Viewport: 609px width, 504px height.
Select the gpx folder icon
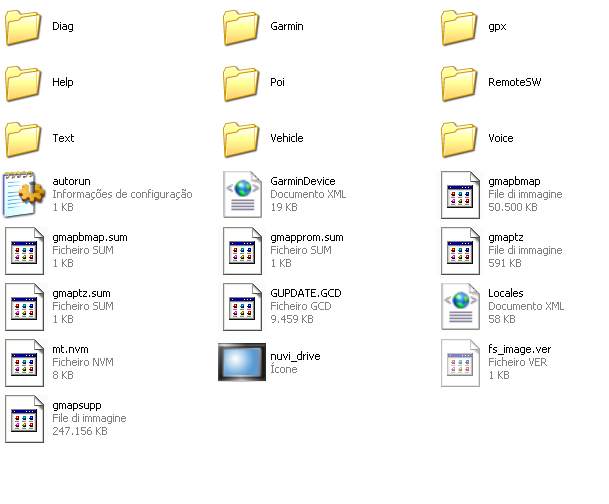point(459,27)
